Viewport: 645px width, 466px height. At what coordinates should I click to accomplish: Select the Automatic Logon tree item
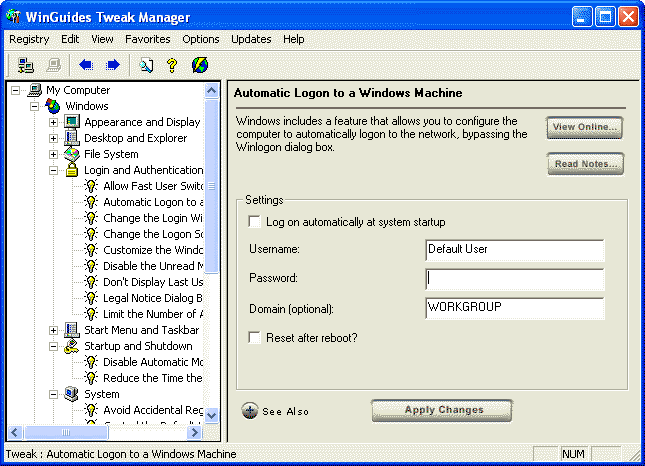[x=153, y=202]
